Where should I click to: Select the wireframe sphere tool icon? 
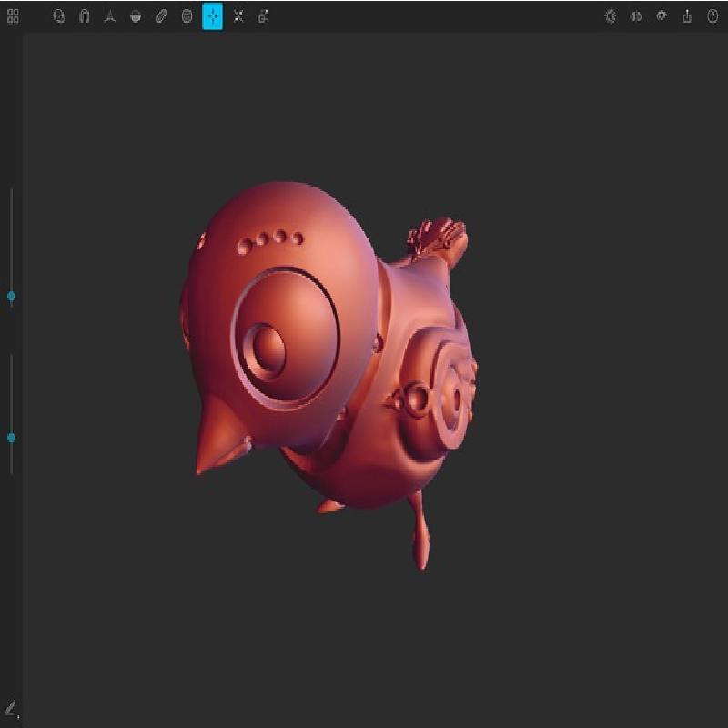point(187,16)
